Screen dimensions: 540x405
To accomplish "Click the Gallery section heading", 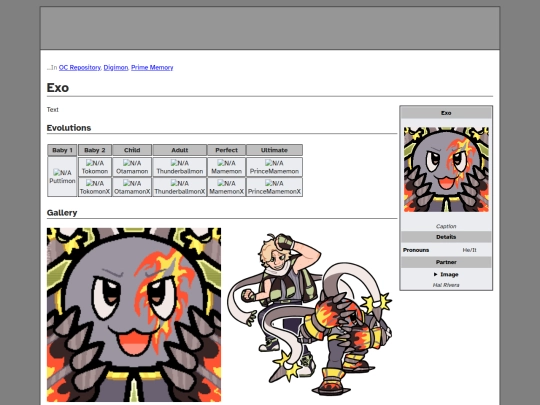I will click(62, 212).
